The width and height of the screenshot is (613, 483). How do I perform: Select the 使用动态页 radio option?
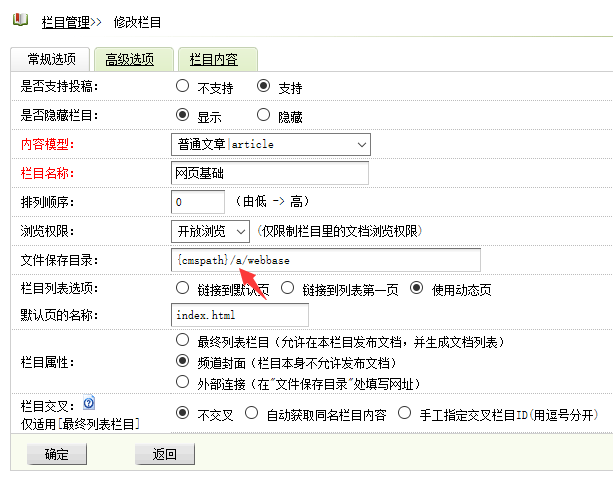(416, 288)
